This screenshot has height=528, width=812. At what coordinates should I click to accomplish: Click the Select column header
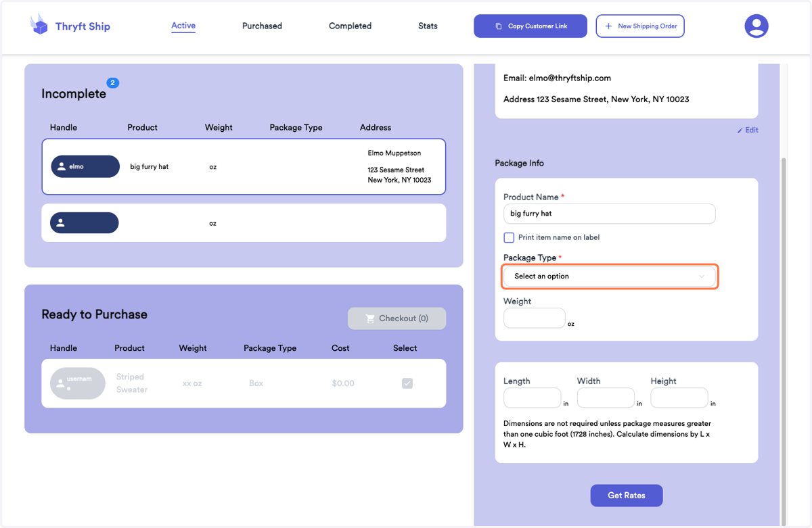(x=405, y=348)
